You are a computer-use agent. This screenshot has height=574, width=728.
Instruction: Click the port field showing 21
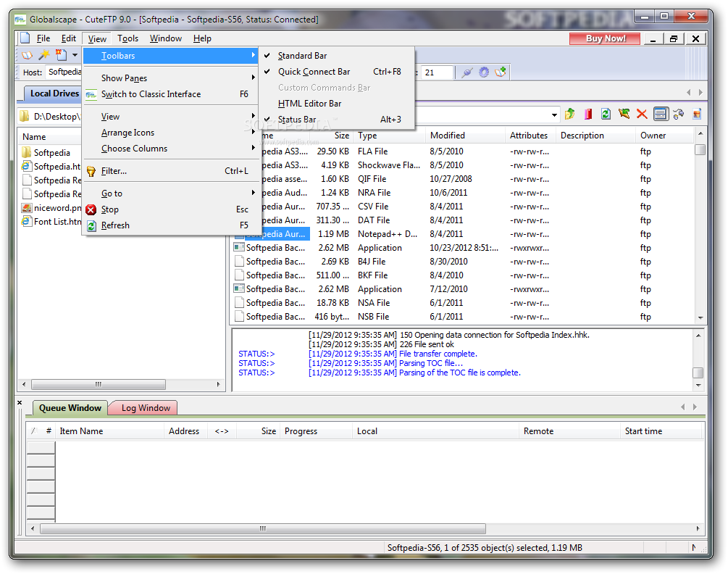(437, 72)
